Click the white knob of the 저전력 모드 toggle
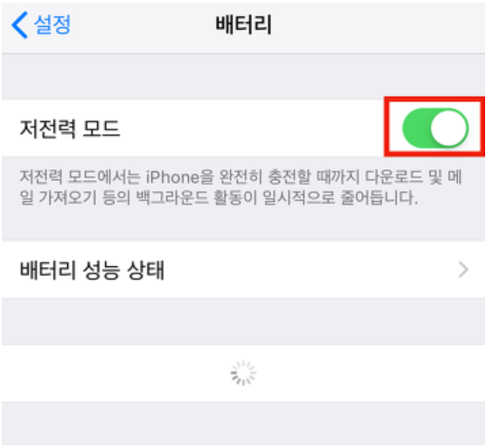The height and width of the screenshot is (448, 486). click(x=449, y=128)
